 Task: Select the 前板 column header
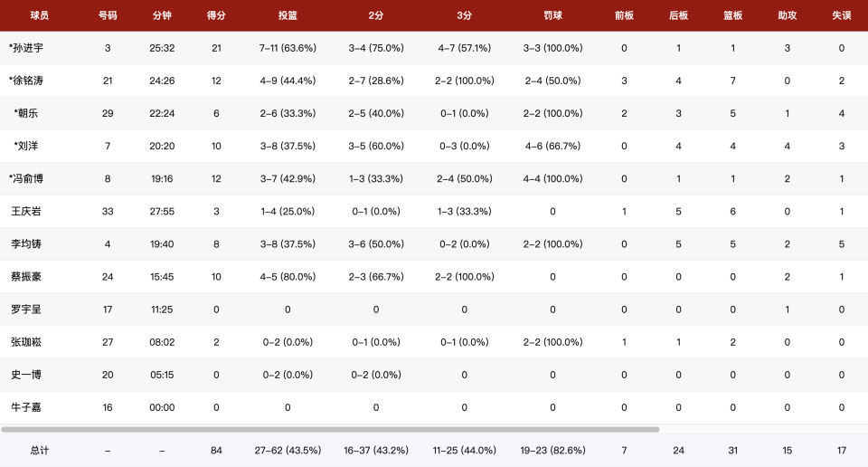pyautogui.click(x=624, y=15)
